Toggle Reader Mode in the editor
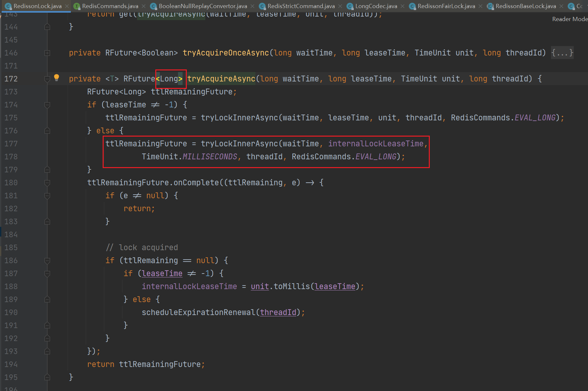The height and width of the screenshot is (391, 588). coord(569,19)
